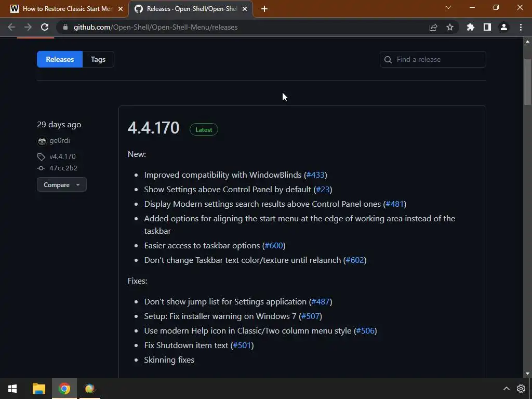Click the search magnifier icon in Find a release
The image size is (532, 399).
coord(388,60)
